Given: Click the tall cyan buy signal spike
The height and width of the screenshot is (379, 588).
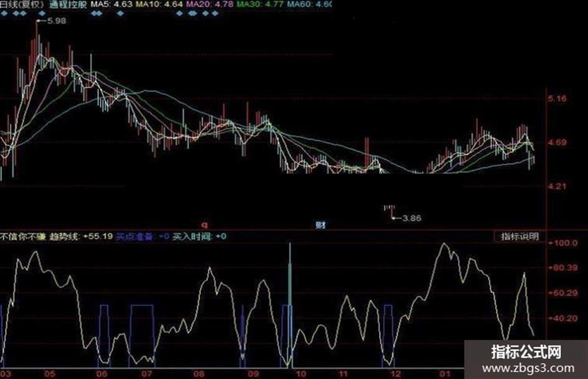Looking at the screenshot, I should coord(290,305).
